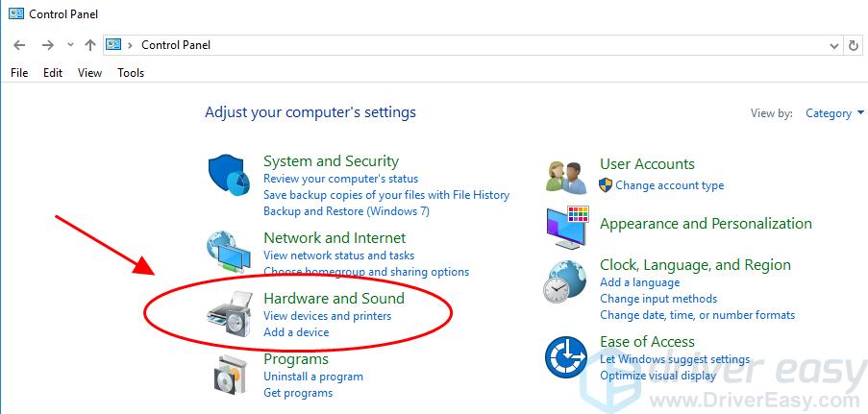
Task: Click the User Accounts people icon
Action: [566, 176]
